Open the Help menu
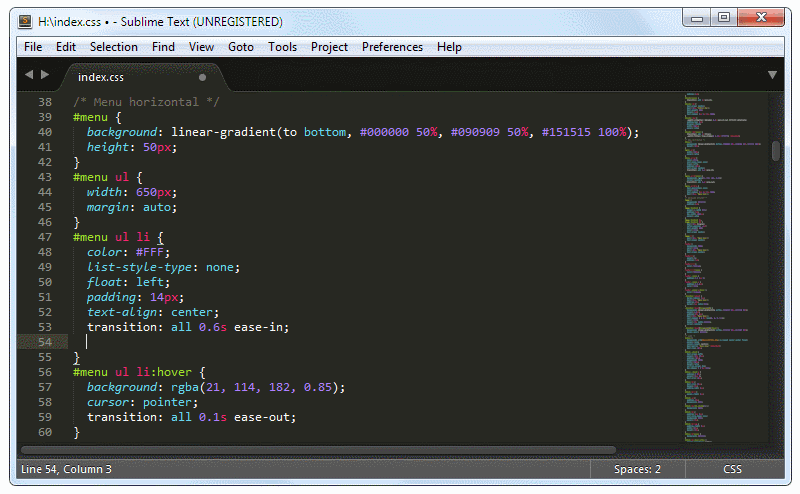The height and width of the screenshot is (494, 800). coord(449,47)
